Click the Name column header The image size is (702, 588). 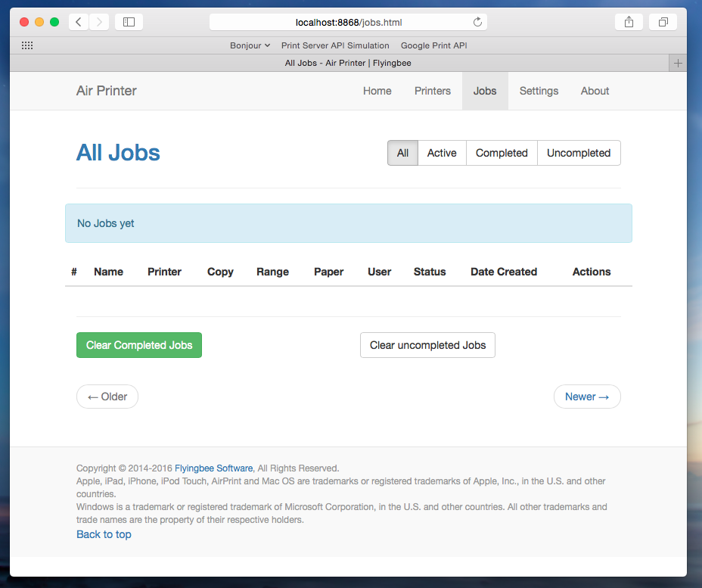[108, 272]
